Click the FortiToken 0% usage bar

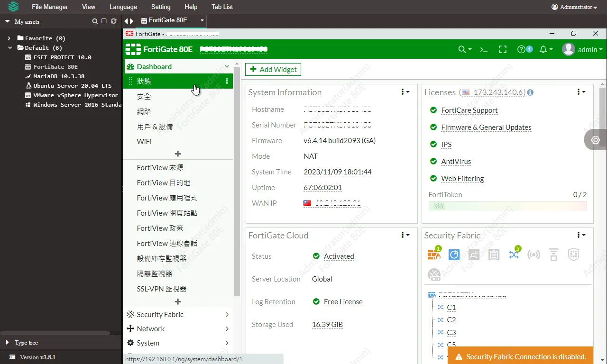pyautogui.click(x=508, y=206)
